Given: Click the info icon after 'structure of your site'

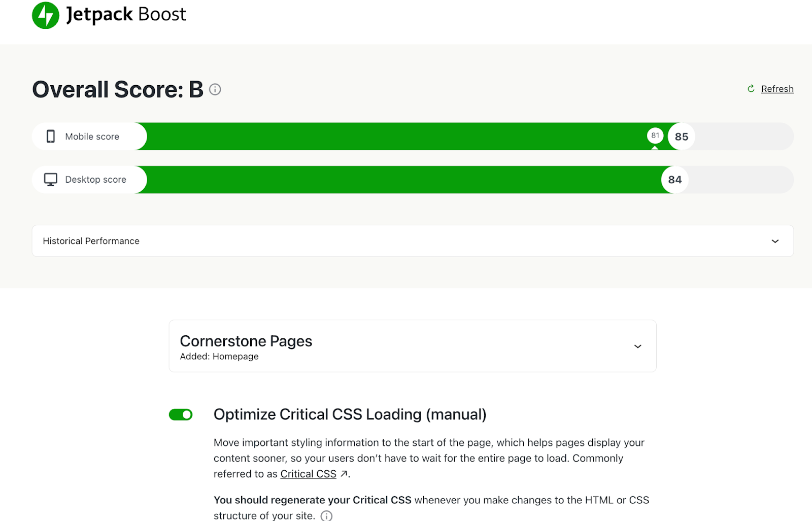Looking at the screenshot, I should [326, 515].
